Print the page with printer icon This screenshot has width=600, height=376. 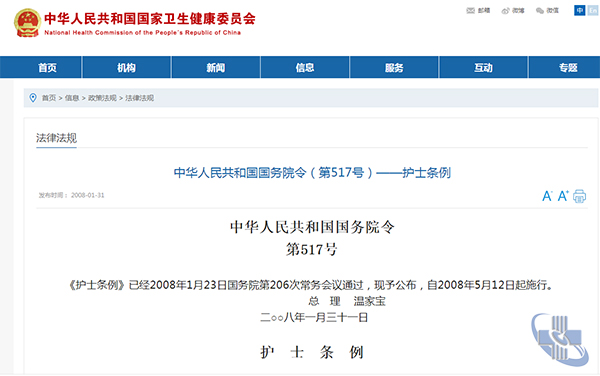click(x=579, y=196)
